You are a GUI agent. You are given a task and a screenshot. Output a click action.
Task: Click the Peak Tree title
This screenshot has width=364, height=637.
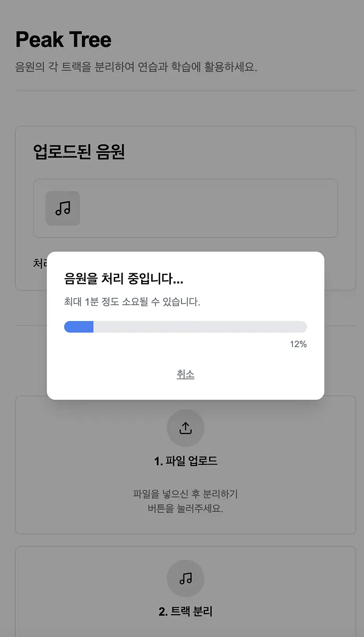tap(63, 40)
